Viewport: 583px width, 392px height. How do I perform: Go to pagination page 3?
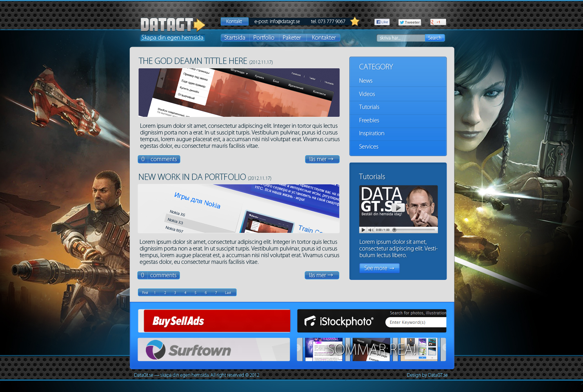[x=175, y=292]
